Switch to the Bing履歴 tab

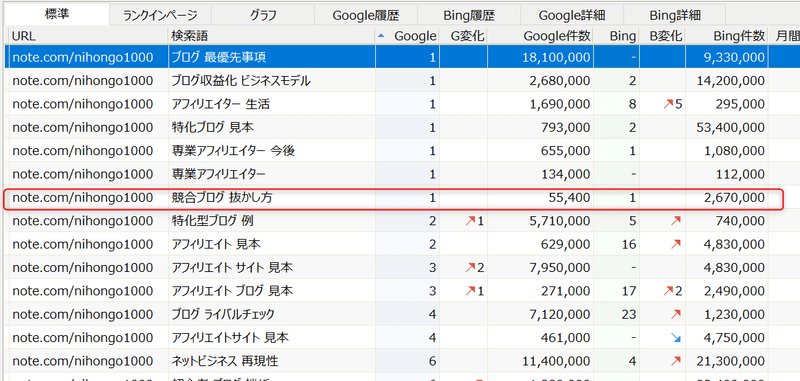[x=469, y=15]
